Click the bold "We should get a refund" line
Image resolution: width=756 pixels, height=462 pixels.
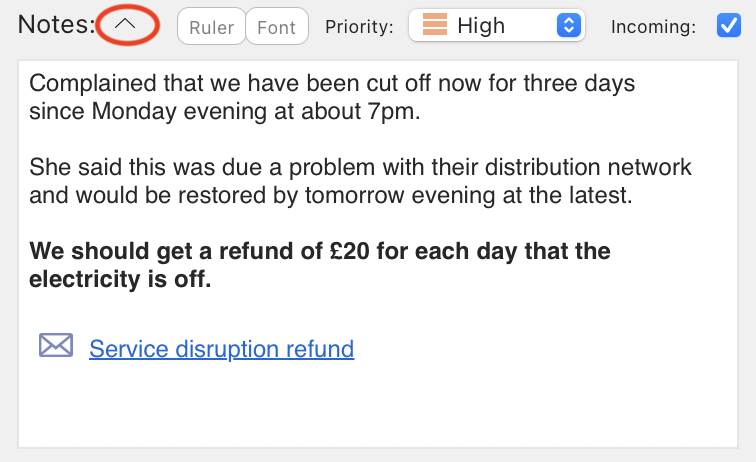click(320, 250)
